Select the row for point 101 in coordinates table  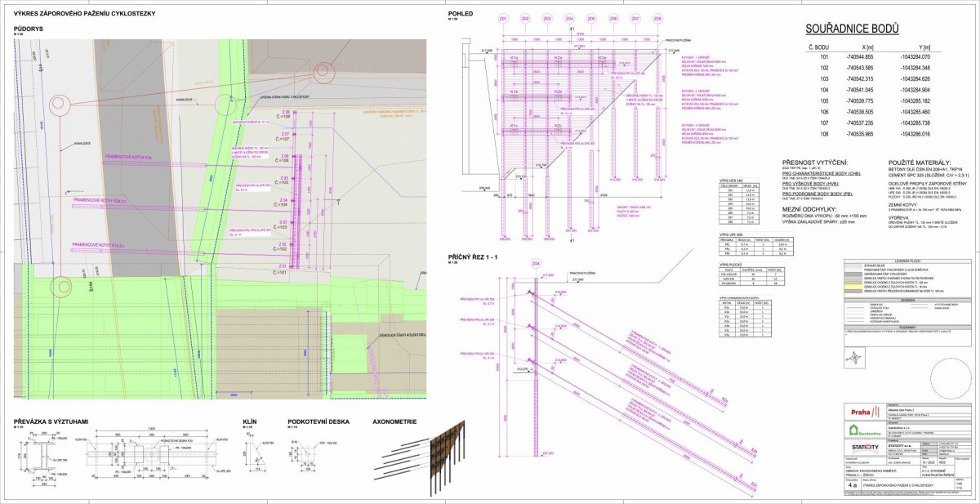(x=874, y=57)
